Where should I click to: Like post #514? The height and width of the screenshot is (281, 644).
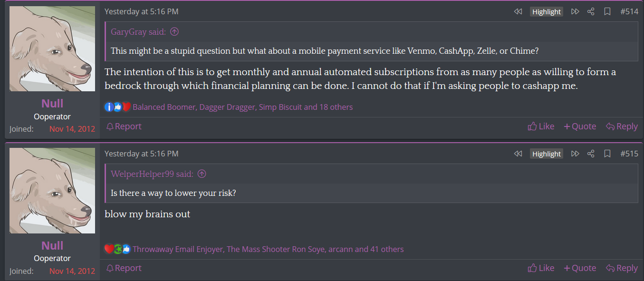pyautogui.click(x=541, y=126)
